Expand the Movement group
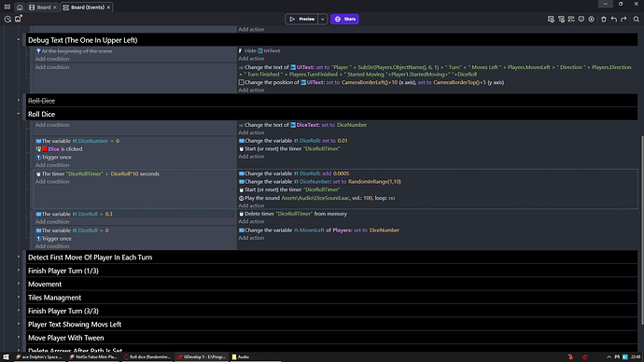 click(19, 284)
